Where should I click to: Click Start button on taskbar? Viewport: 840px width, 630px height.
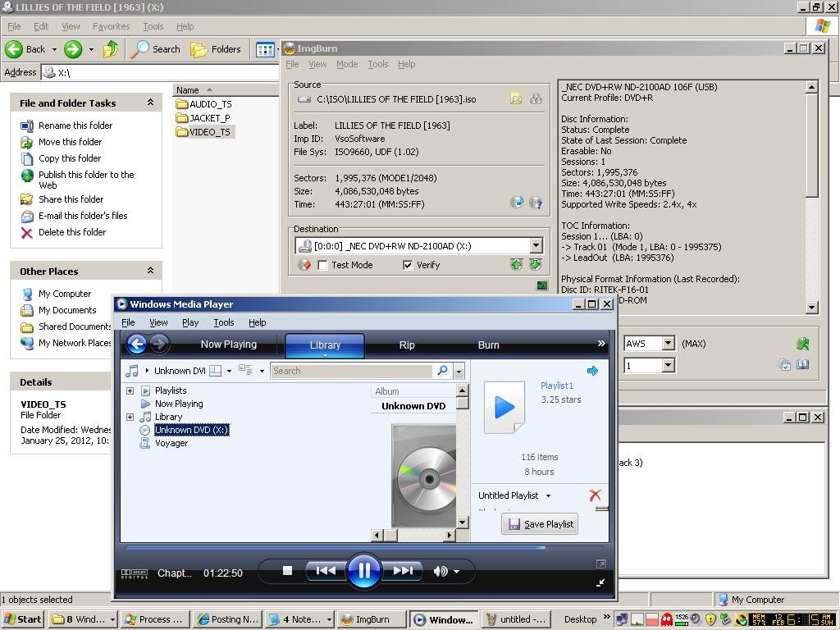click(x=22, y=619)
